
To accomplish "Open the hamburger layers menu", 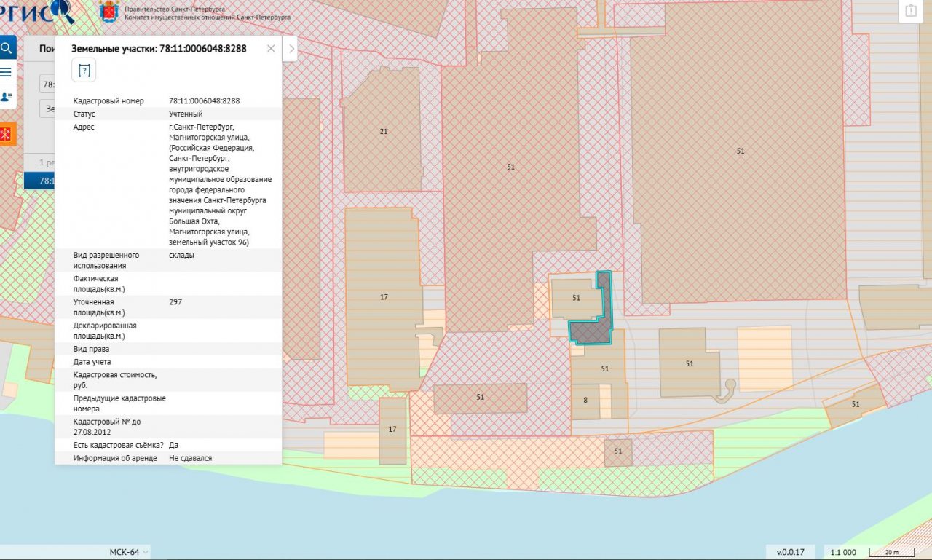I will pyautogui.click(x=7, y=72).
